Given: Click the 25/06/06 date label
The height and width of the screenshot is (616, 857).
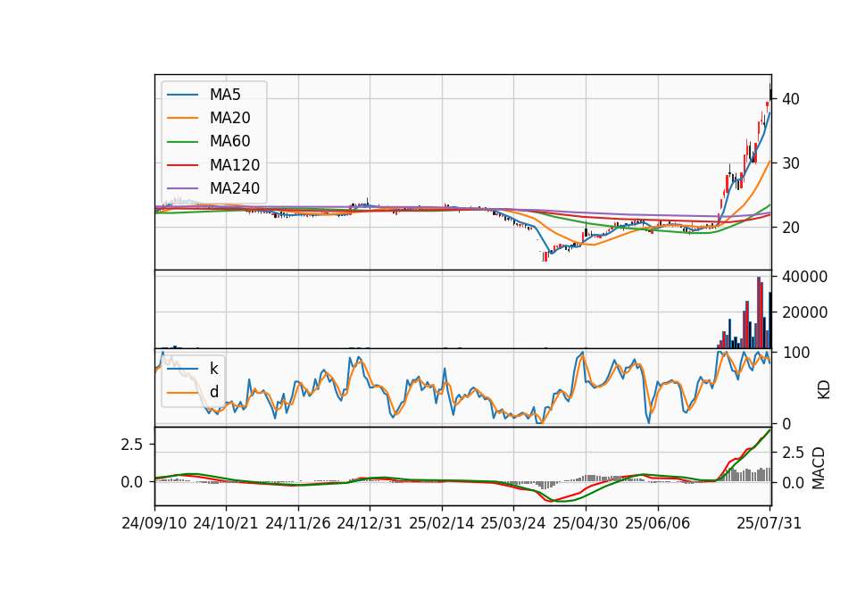Looking at the screenshot, I should (x=658, y=523).
